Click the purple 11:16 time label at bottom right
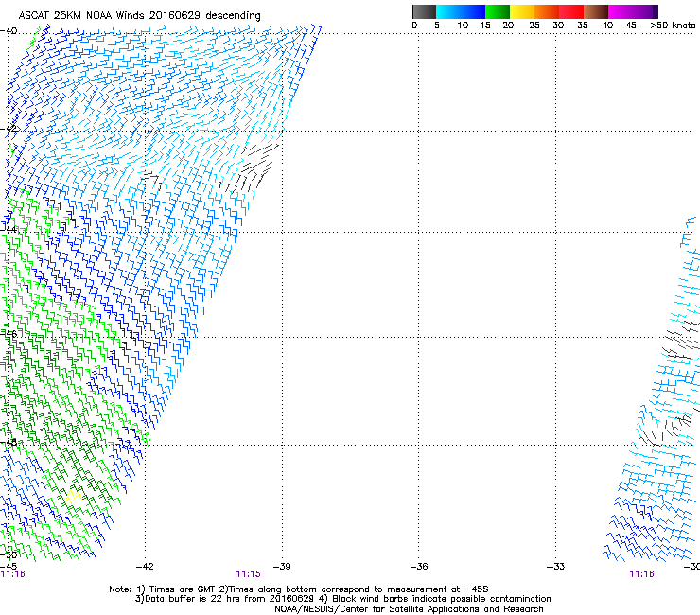 pyautogui.click(x=641, y=574)
